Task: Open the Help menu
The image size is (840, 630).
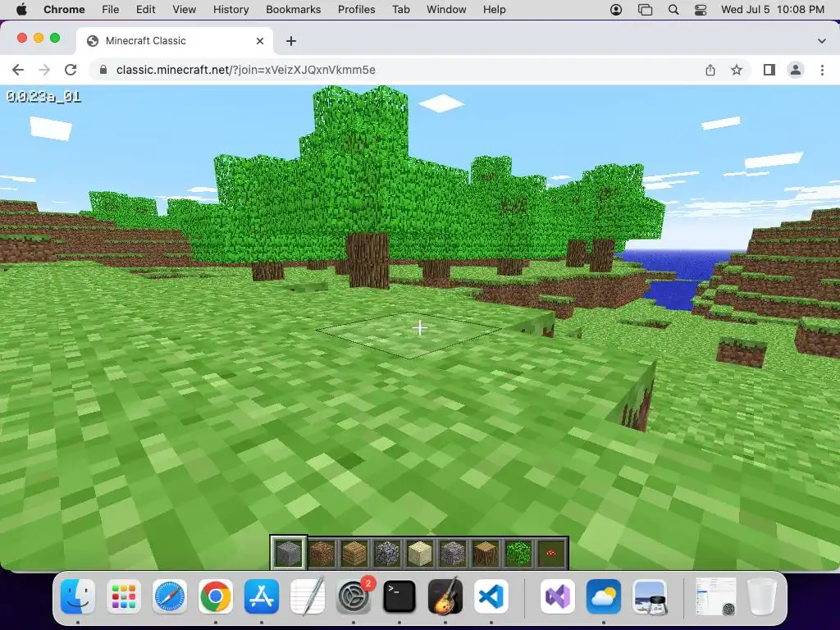Action: click(494, 9)
